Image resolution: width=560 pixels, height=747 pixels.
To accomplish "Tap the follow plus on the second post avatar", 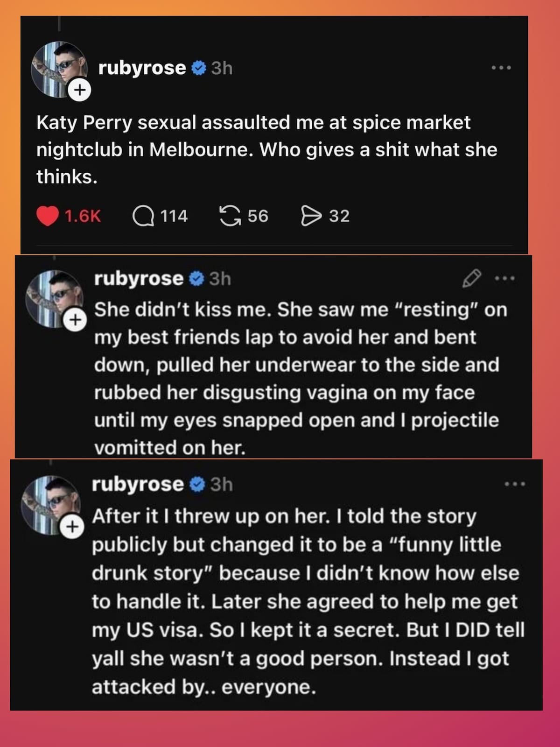I will click(75, 319).
